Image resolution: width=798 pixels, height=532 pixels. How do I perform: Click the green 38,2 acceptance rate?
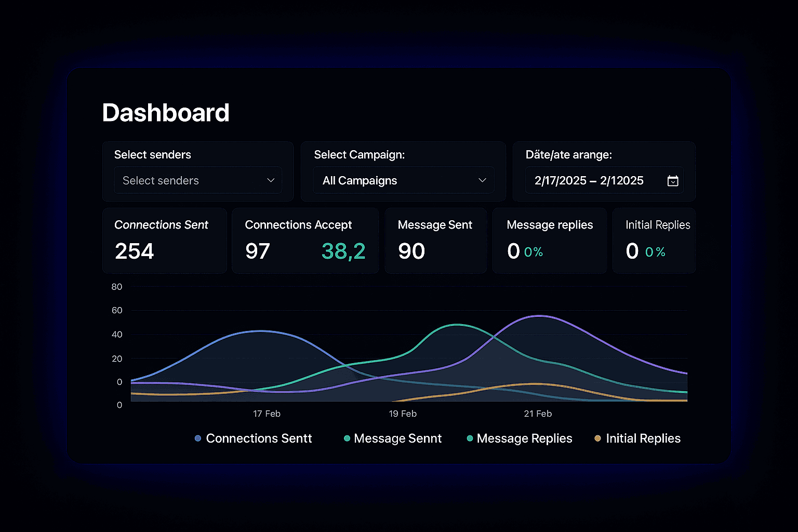click(343, 251)
